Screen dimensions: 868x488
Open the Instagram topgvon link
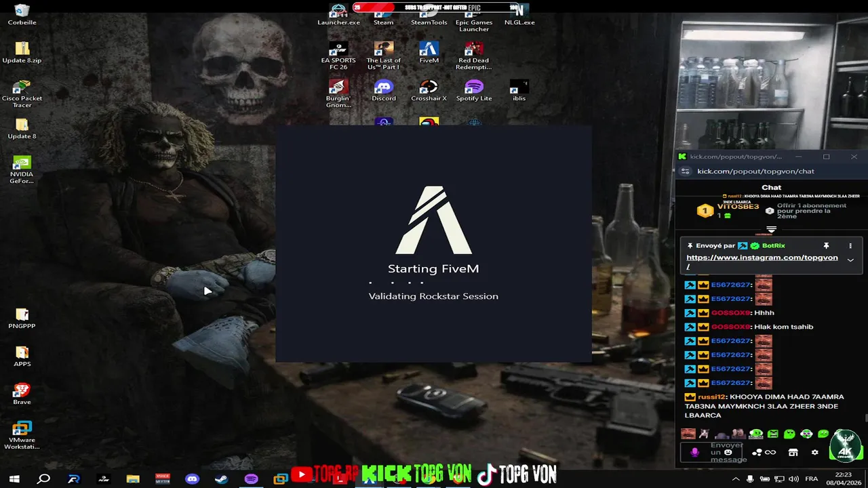pos(762,262)
